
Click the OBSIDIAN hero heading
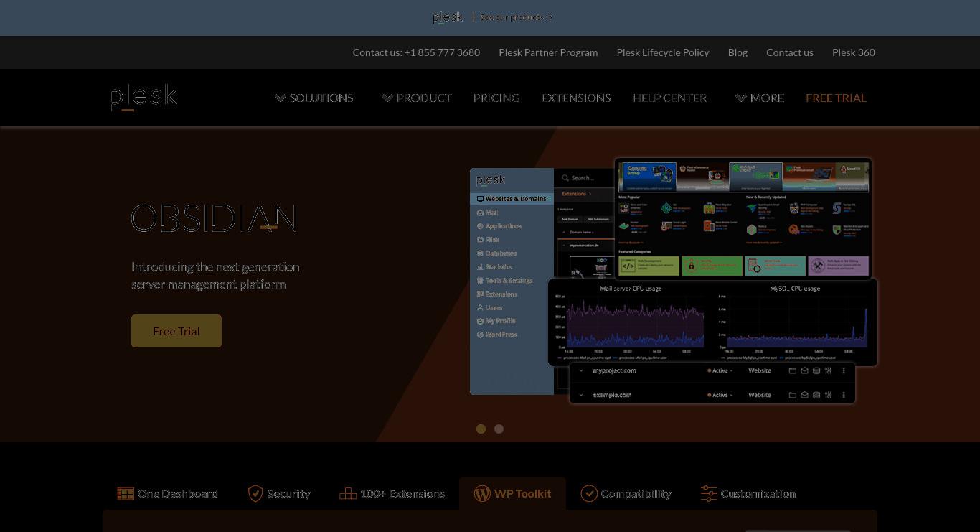coord(214,218)
